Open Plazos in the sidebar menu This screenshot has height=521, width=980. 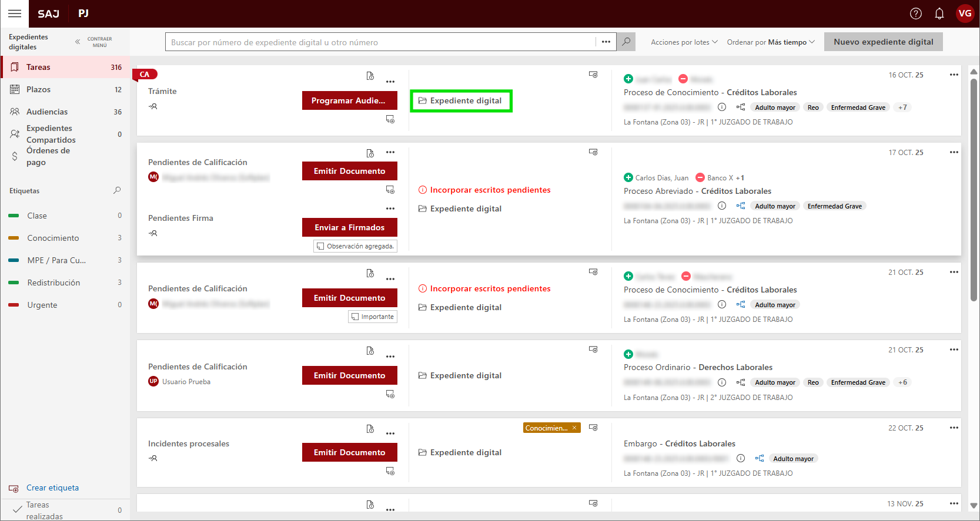39,89
